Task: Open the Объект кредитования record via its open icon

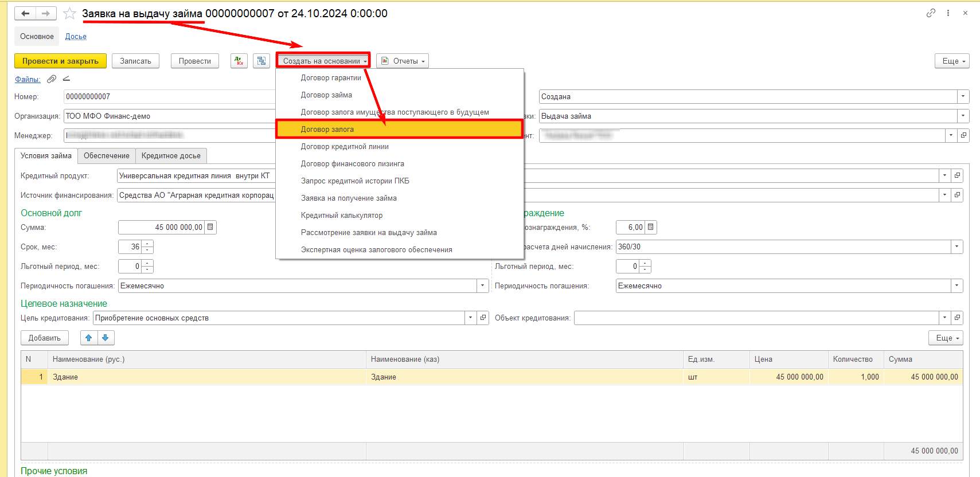Action: pyautogui.click(x=957, y=318)
